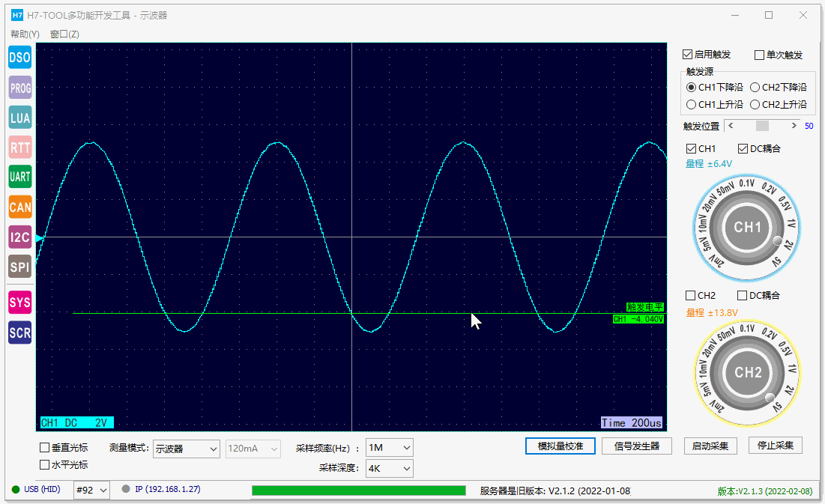Open the LUA script module
This screenshot has height=504, width=825.
click(20, 118)
